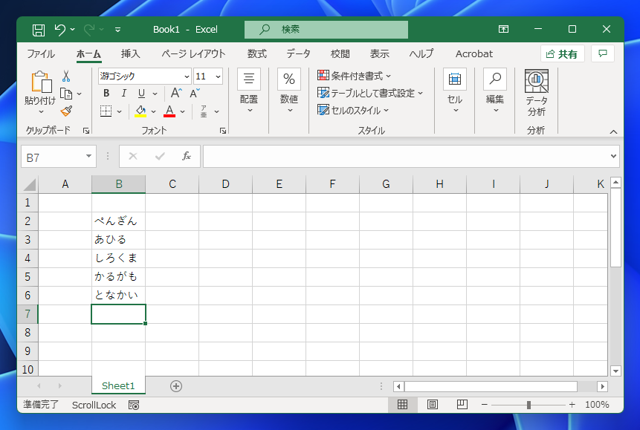Click the Redo arrow icon
The width and height of the screenshot is (640, 430).
tap(89, 29)
